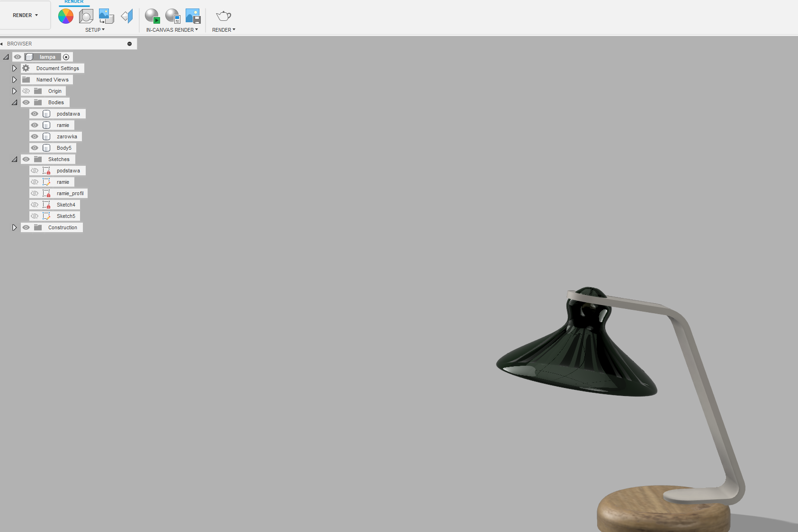Open the SETUP menu
This screenshot has width=798, height=532.
[x=95, y=30]
